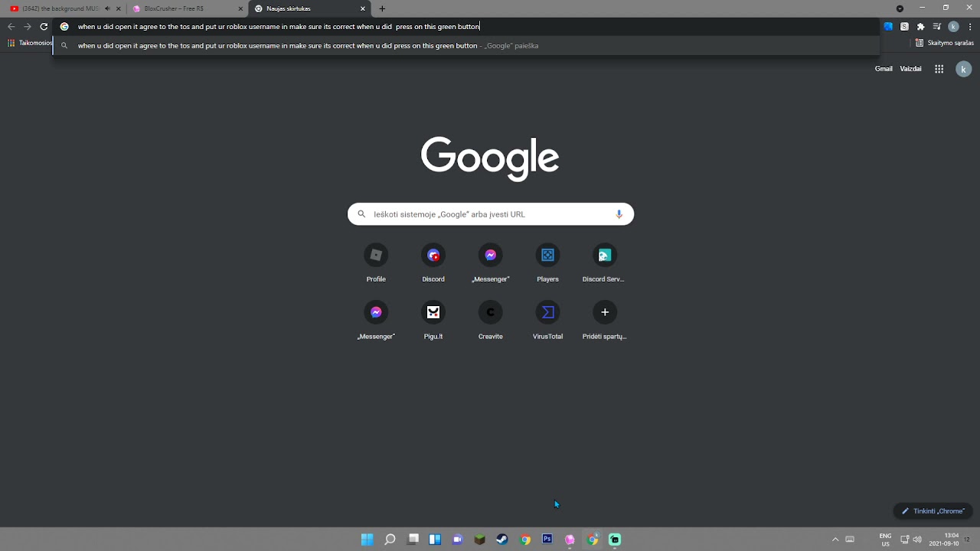980x551 pixels.
Task: Switch the ENG US input language
Action: coord(885,540)
